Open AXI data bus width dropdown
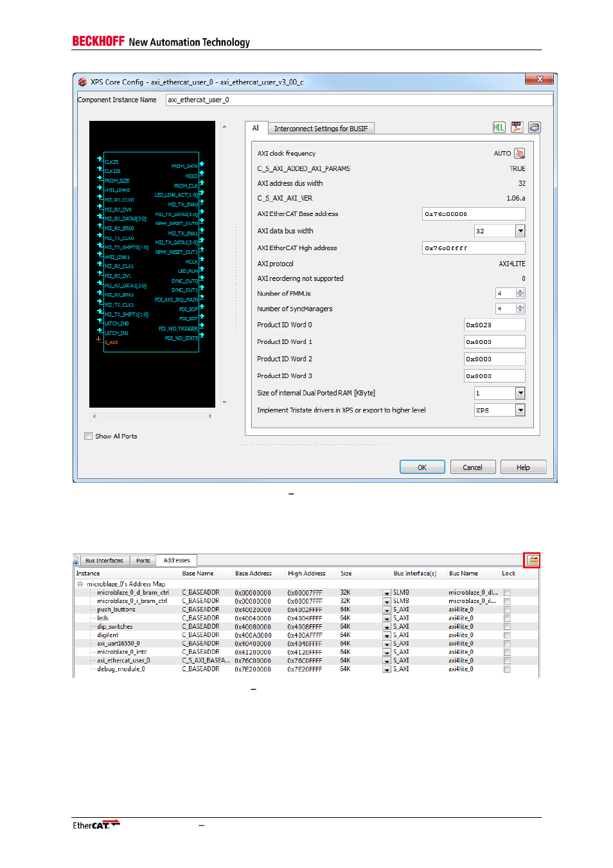The height and width of the screenshot is (868, 613). (x=520, y=231)
